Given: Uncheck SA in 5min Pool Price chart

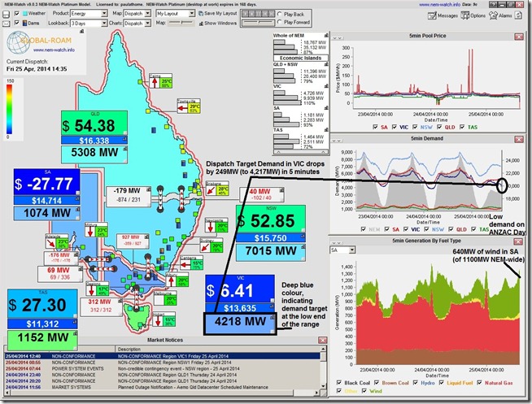Looking at the screenshot, I should [375, 127].
